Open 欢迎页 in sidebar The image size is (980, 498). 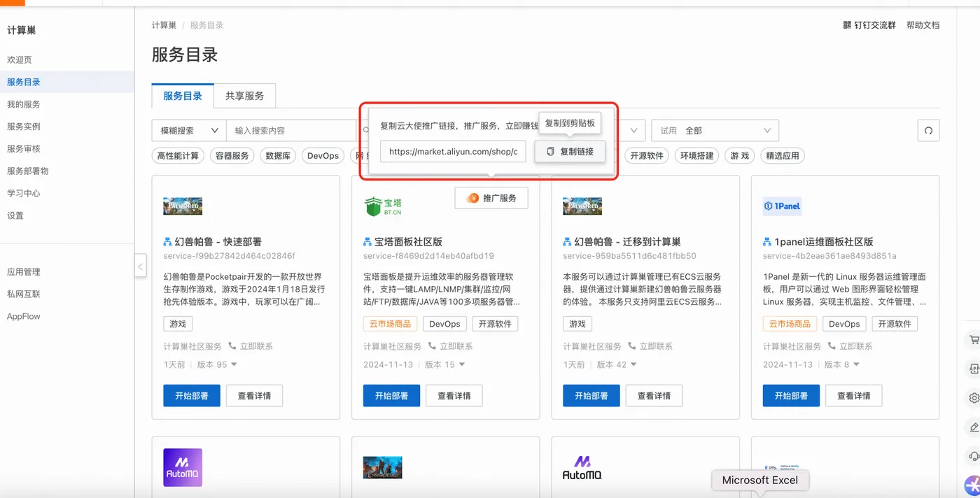point(20,60)
